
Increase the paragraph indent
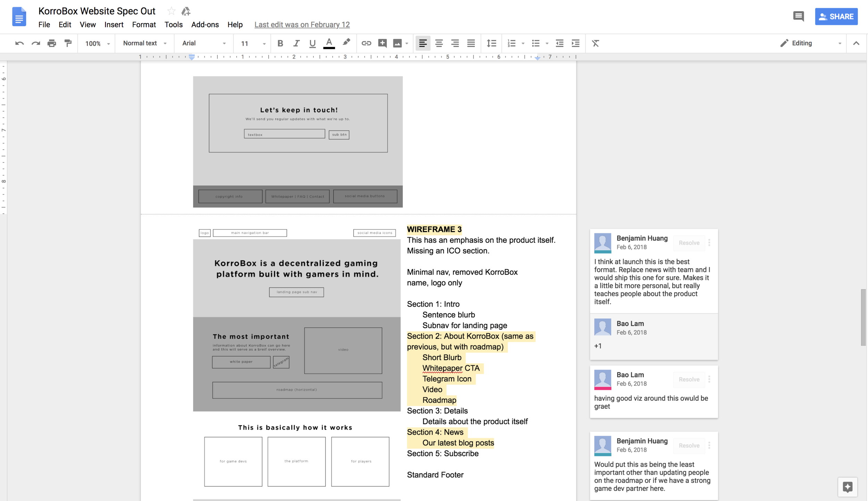(x=575, y=43)
